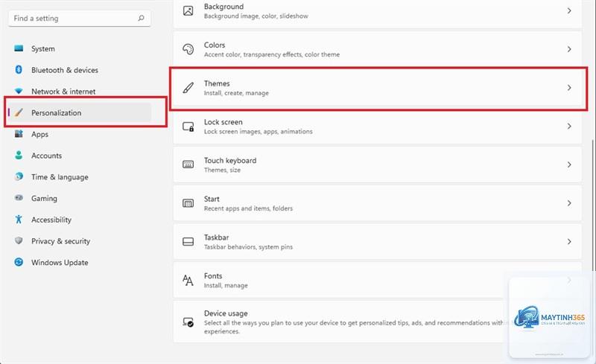Click the Apps icon in sidebar

click(19, 134)
